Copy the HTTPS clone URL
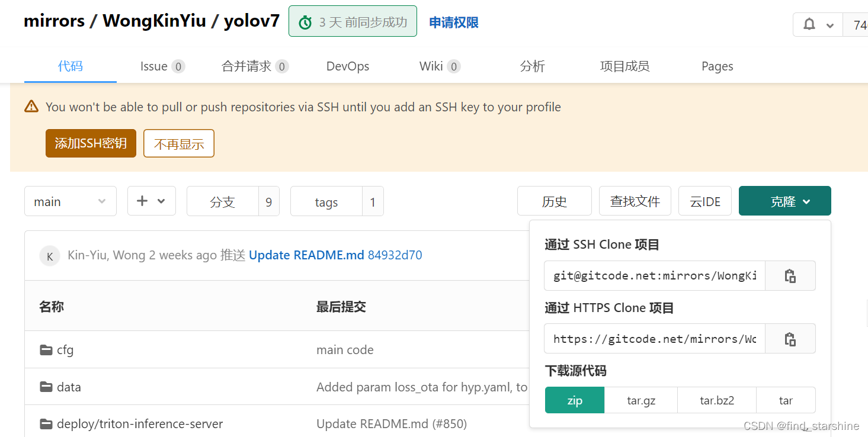868x437 pixels. (x=790, y=339)
